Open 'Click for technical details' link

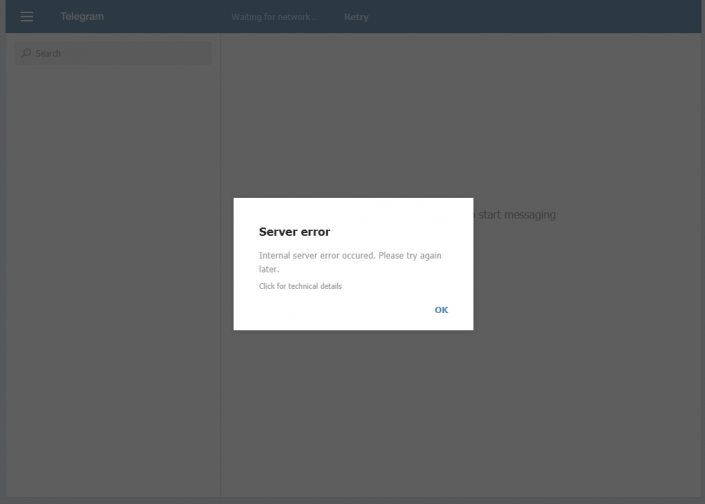coord(300,286)
